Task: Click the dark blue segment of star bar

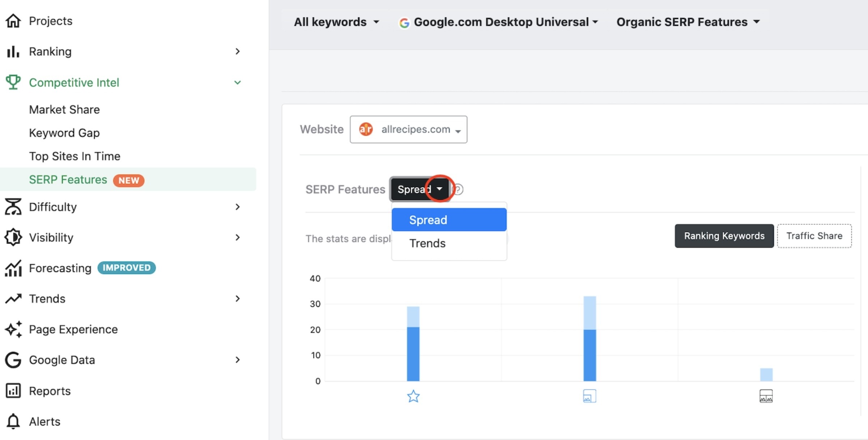Action: click(413, 354)
